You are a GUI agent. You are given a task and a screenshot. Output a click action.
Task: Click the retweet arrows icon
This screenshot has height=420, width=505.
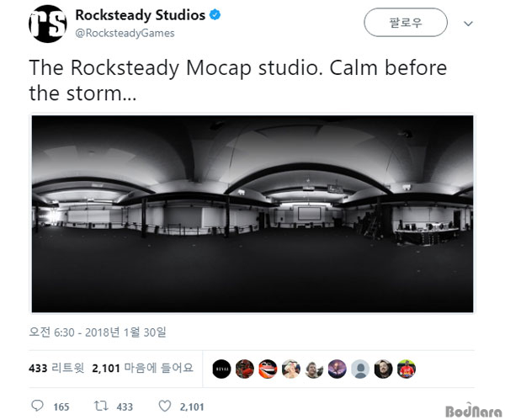101,406
